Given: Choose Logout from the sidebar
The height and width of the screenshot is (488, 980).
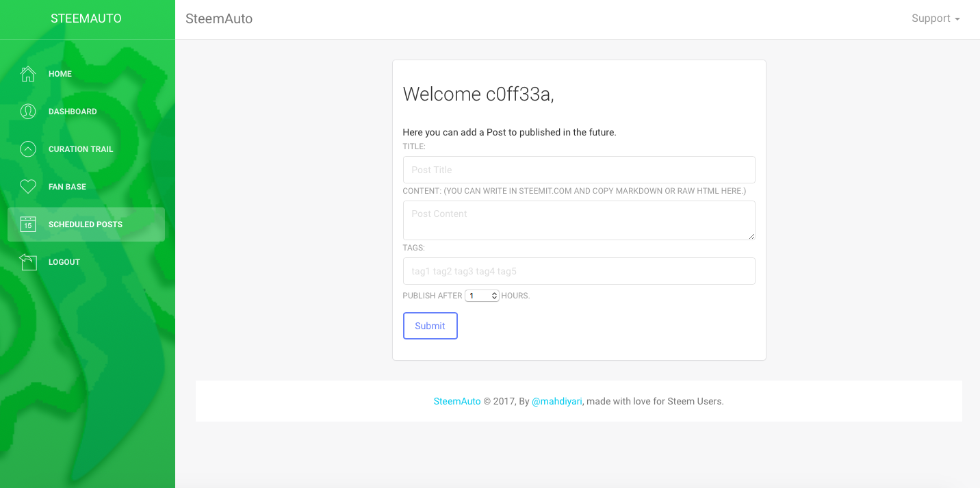Looking at the screenshot, I should tap(86, 262).
